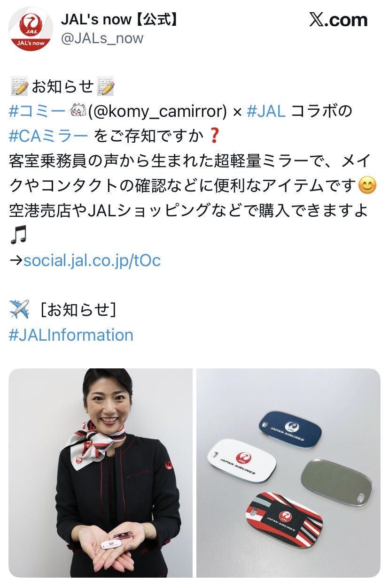Image resolution: width=389 pixels, height=588 pixels.
Task: Click the memo emoji after お知らせ
Action: tap(105, 87)
